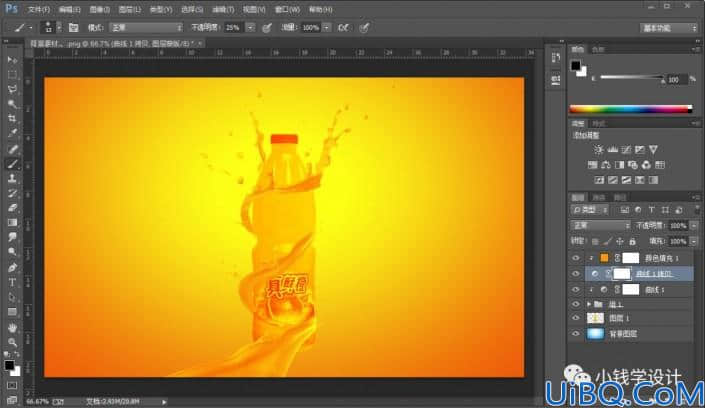Select the Brush tool in toolbox

point(12,164)
